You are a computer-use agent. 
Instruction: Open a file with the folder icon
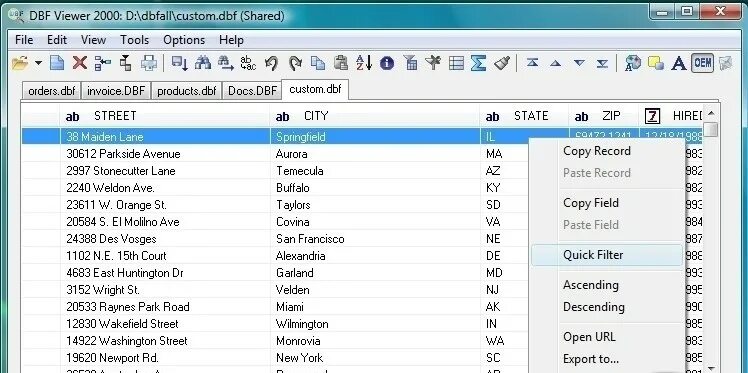[x=21, y=63]
